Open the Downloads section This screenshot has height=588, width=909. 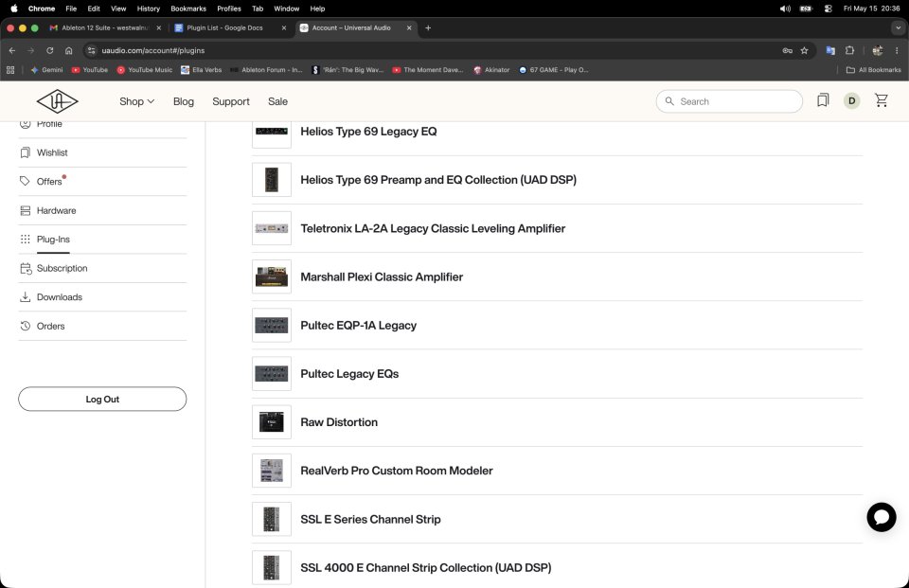coord(60,297)
